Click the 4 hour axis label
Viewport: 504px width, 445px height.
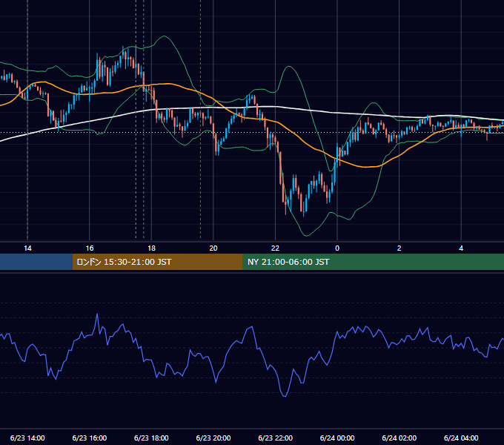pos(461,248)
